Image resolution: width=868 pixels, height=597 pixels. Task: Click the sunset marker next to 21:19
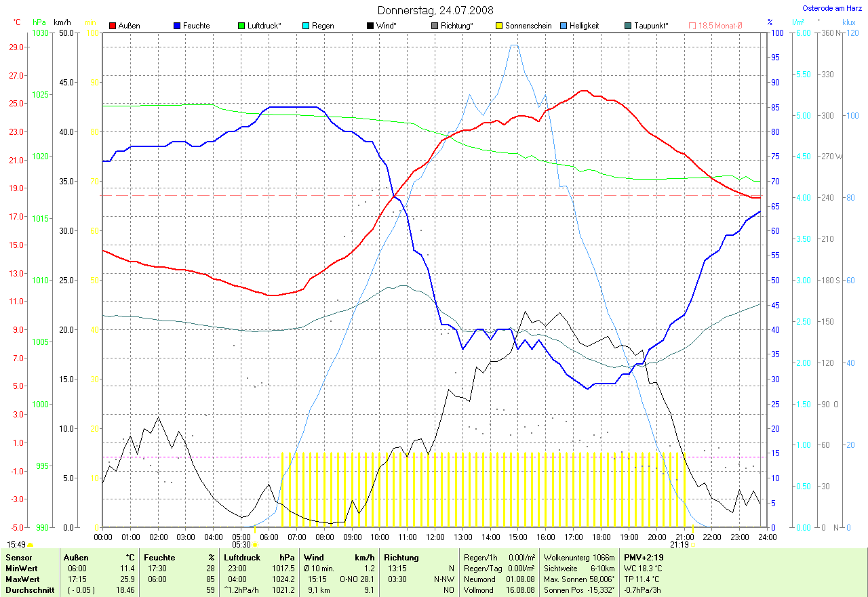(693, 544)
